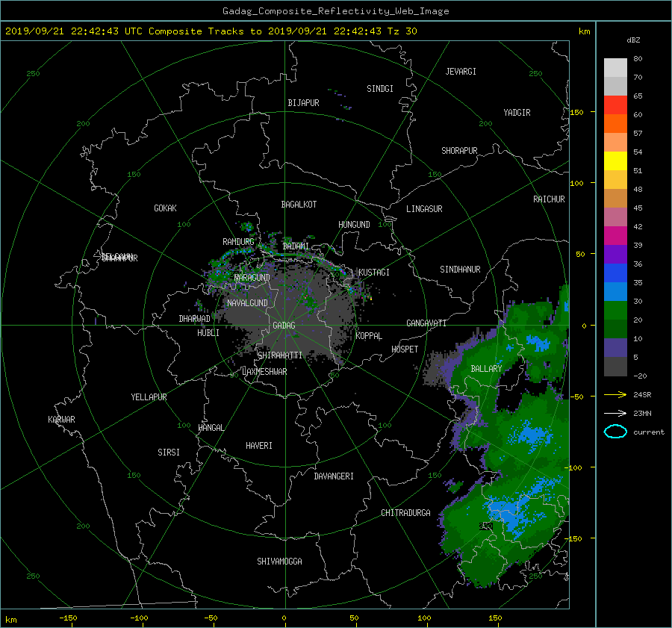Select the light gray 70-80 dBZ swatch
The height and width of the screenshot is (628, 672).
pyautogui.click(x=615, y=67)
